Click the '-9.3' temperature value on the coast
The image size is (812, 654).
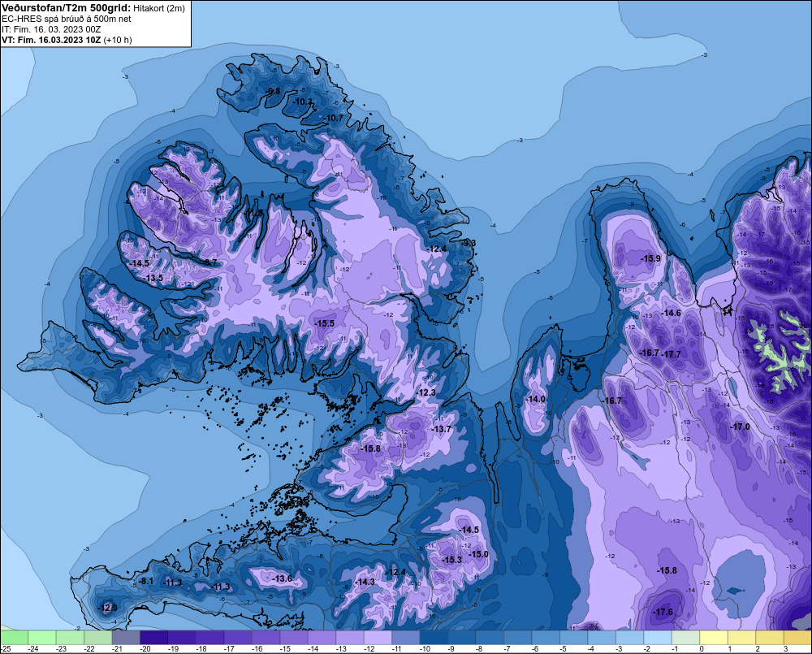pyautogui.click(x=469, y=243)
